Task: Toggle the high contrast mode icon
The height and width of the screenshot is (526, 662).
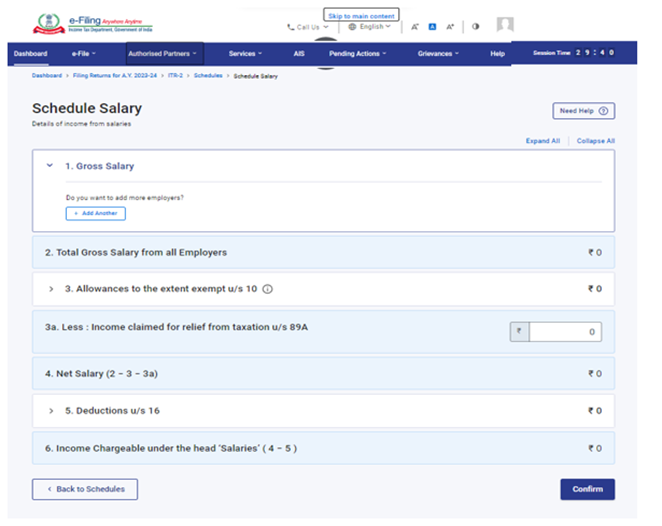Action: tap(475, 27)
